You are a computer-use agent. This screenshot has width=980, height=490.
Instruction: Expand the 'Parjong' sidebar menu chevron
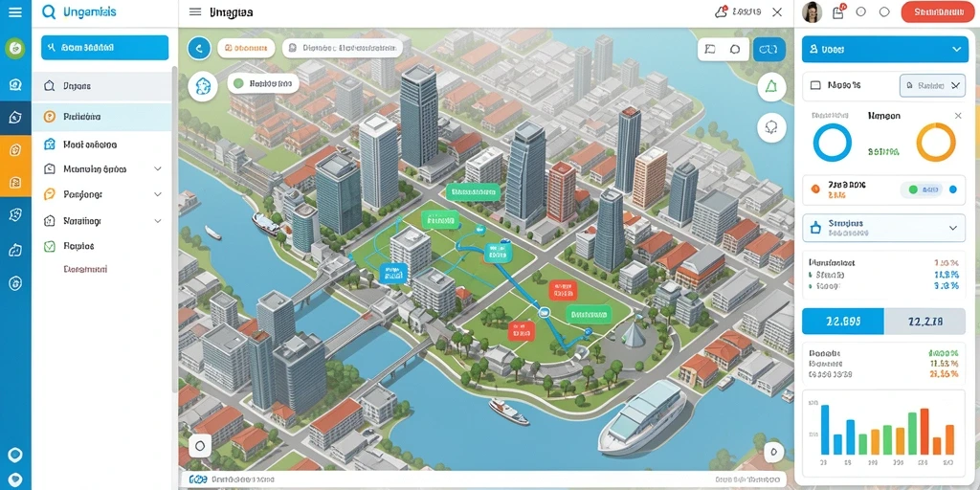click(x=158, y=194)
